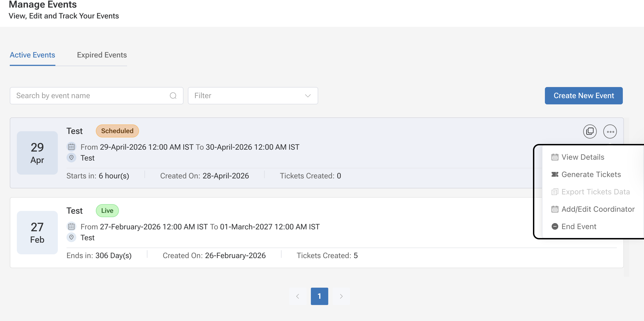Click "Created On: 26-February-2026" text

214,256
